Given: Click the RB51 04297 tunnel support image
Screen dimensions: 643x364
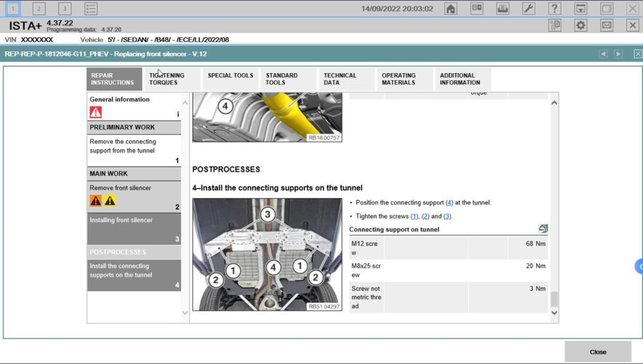Looking at the screenshot, I should (x=267, y=255).
